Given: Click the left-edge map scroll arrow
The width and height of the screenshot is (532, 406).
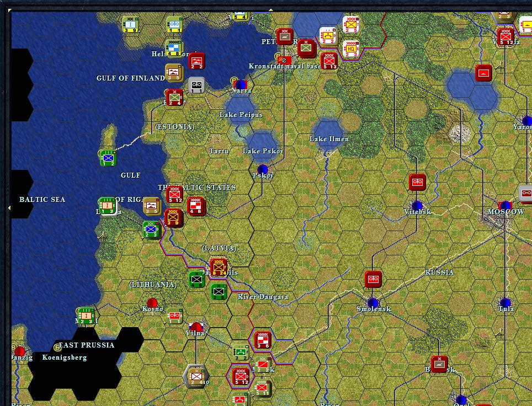Looking at the screenshot, I should pos(9,207).
